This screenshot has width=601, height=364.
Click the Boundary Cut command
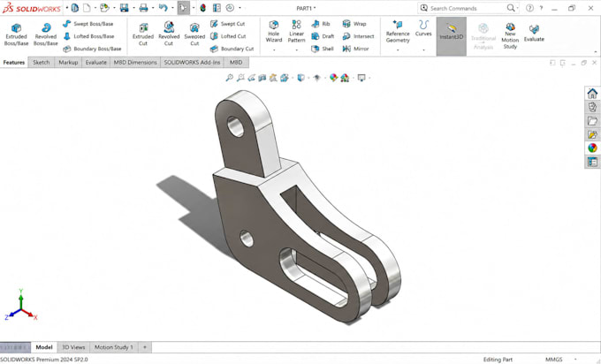pyautogui.click(x=232, y=49)
